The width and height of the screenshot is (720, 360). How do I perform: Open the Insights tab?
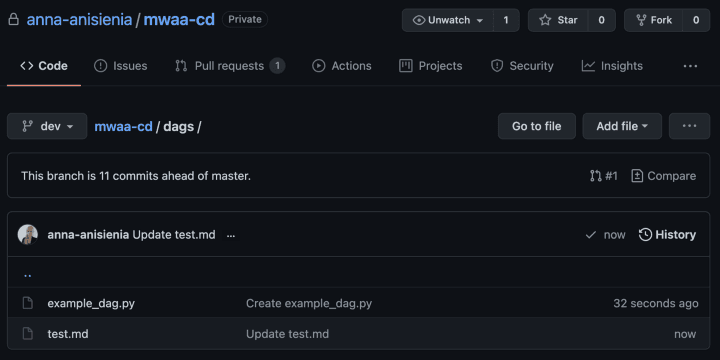[x=612, y=66]
